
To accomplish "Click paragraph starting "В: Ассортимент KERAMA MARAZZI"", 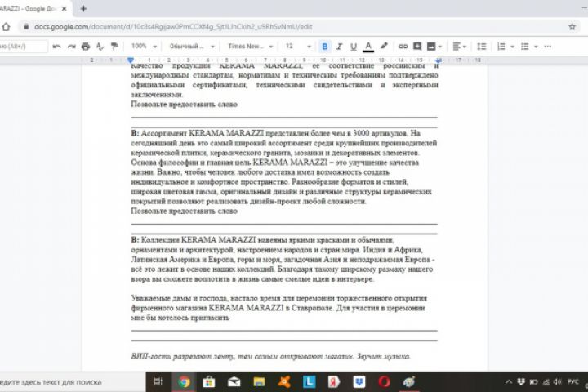I will click(284, 167).
